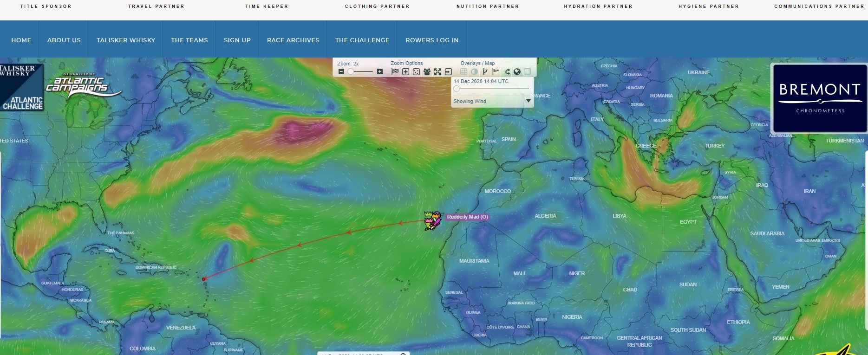Open the RACE ARCHIVES menu item

pos(293,40)
